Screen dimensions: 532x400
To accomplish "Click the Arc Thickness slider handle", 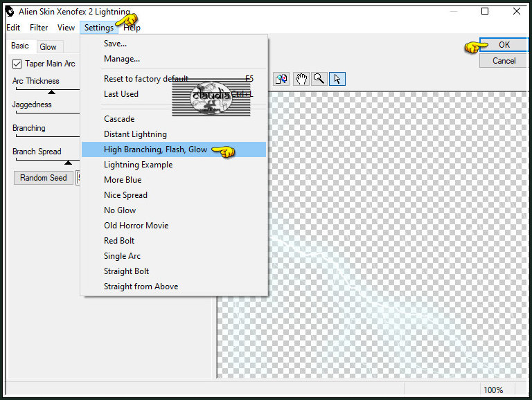I will (x=51, y=92).
